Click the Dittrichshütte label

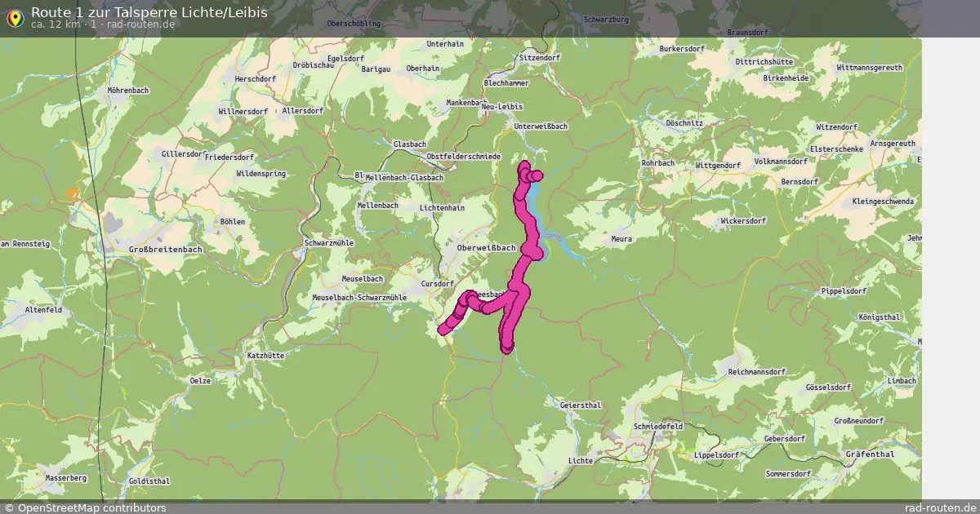pyautogui.click(x=764, y=62)
